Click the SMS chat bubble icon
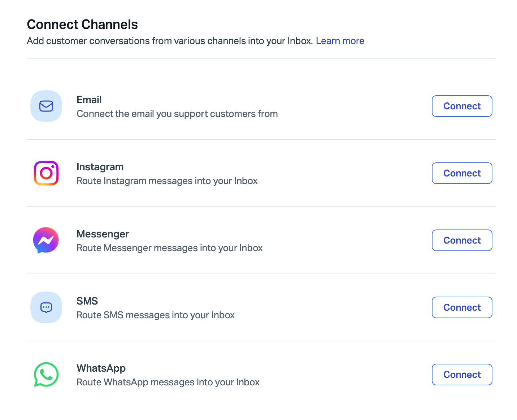This screenshot has height=420, width=517. point(46,307)
